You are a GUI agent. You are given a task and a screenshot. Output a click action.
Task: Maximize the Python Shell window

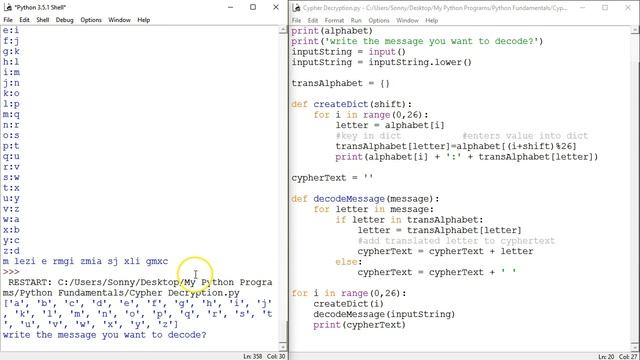pyautogui.click(x=253, y=7)
